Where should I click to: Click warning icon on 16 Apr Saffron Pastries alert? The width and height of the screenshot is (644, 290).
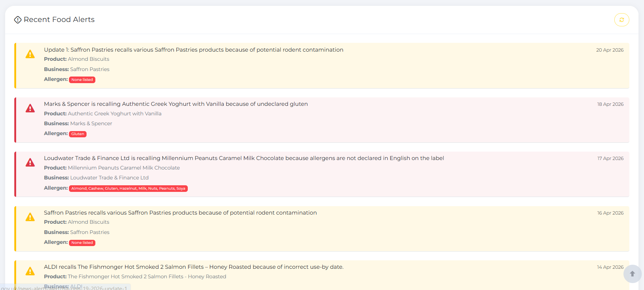(x=30, y=217)
